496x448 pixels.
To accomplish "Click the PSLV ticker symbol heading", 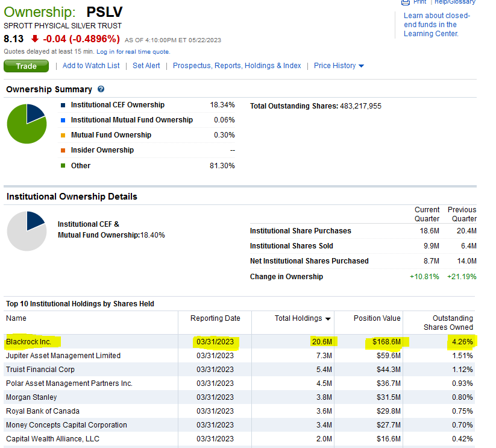I will 104,12.
